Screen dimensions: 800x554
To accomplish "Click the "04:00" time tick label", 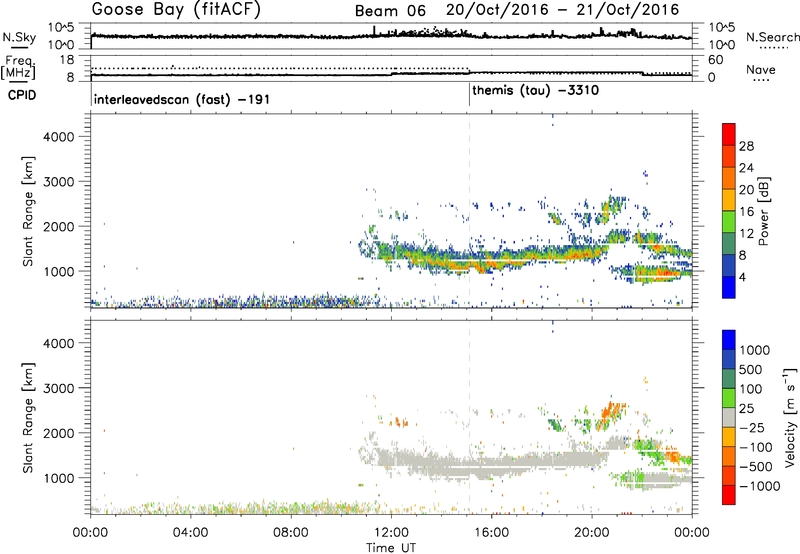I will [x=190, y=533].
